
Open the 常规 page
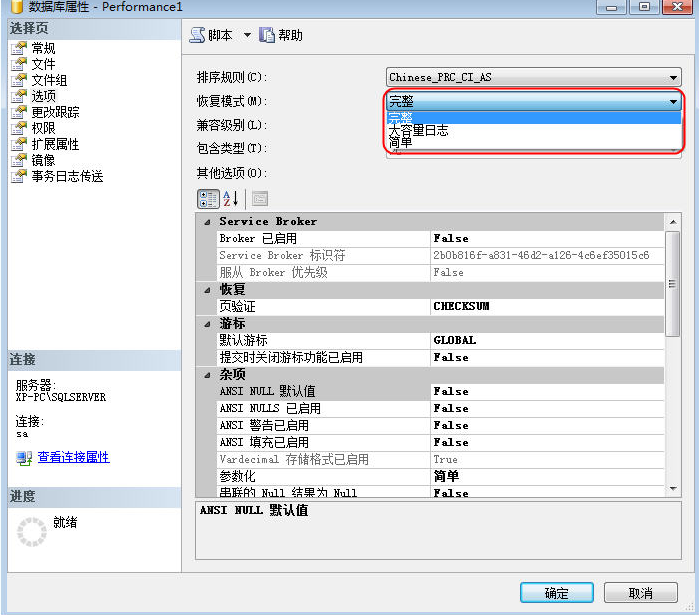[x=43, y=48]
